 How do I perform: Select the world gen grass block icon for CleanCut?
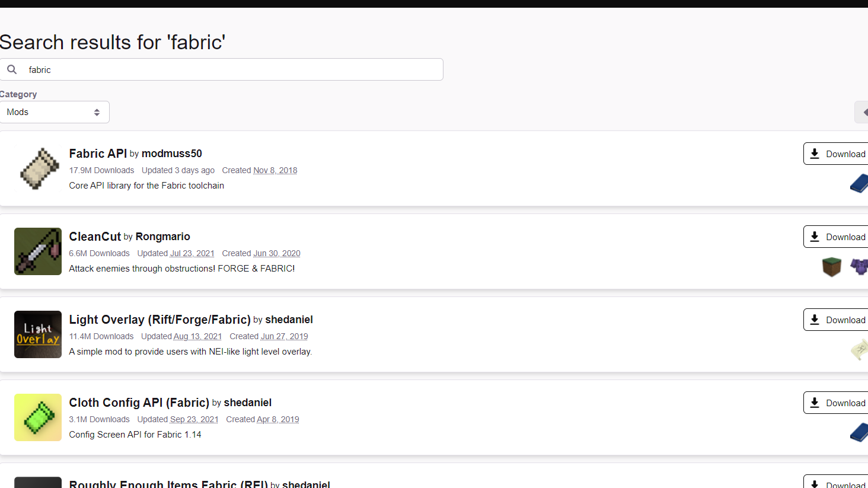click(x=831, y=267)
